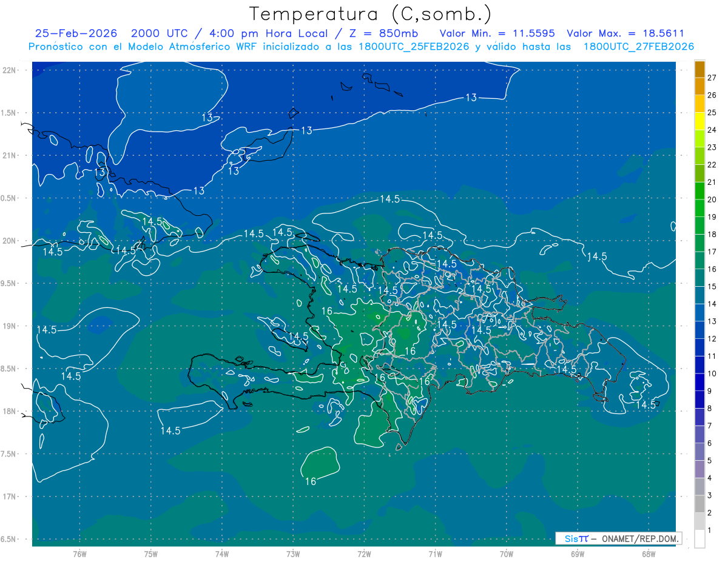The image size is (728, 562).
Task: Click the forecast text 1800UTC_27FEB2026
Action: click(638, 46)
